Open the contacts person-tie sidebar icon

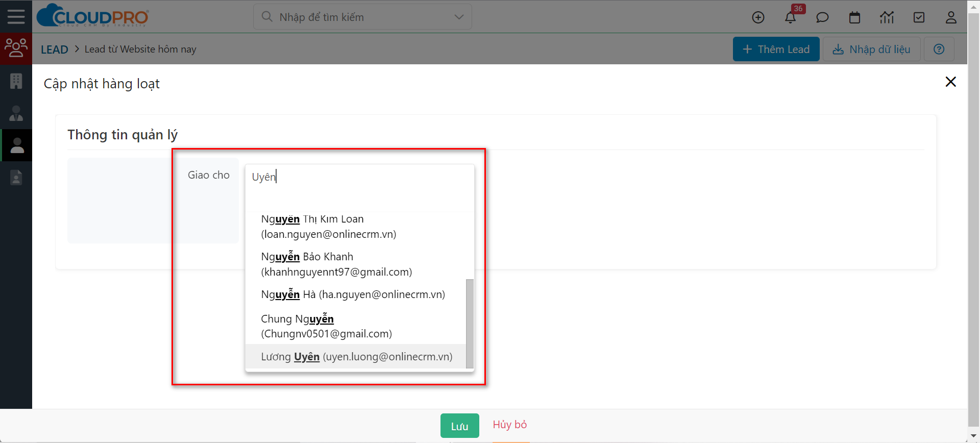pyautogui.click(x=16, y=113)
